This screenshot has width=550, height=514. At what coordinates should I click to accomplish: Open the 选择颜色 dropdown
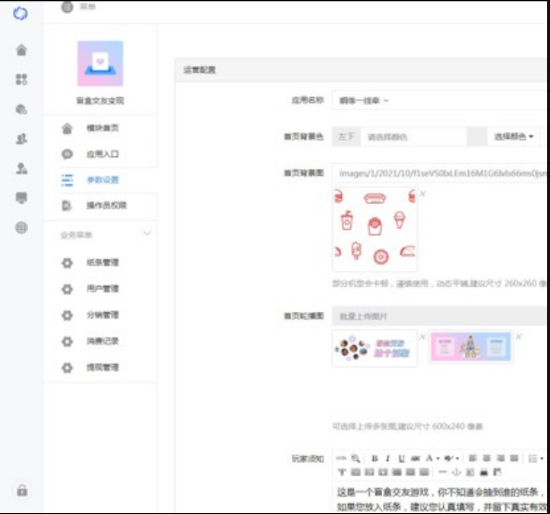coord(514,137)
